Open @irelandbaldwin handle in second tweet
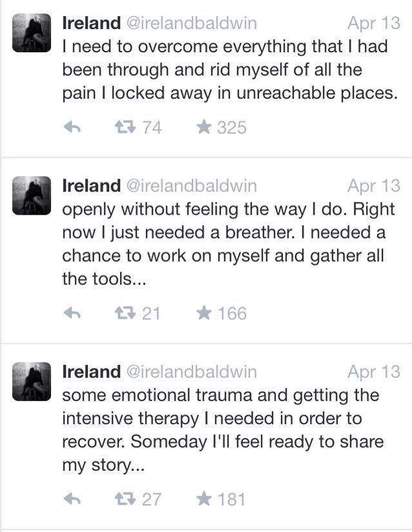 (x=191, y=186)
